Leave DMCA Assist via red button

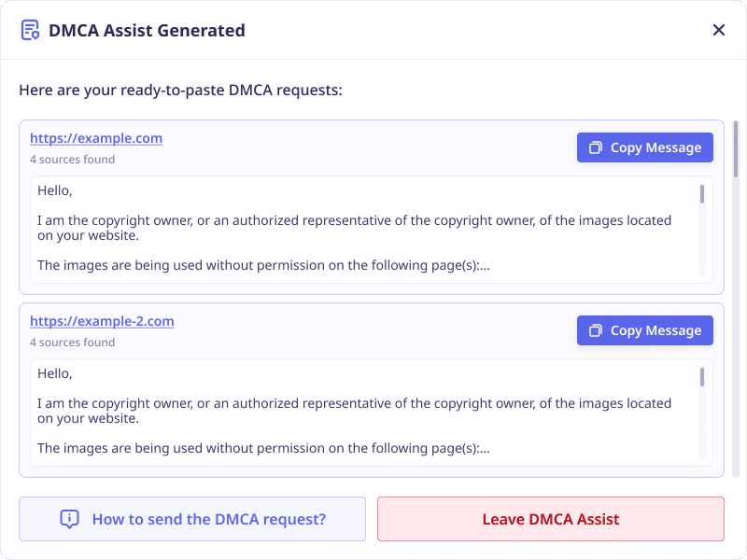click(x=551, y=519)
